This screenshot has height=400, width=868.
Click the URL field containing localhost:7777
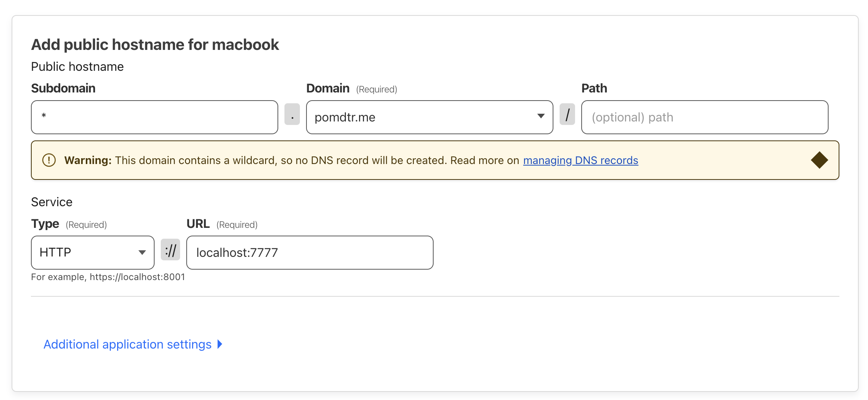[310, 253]
